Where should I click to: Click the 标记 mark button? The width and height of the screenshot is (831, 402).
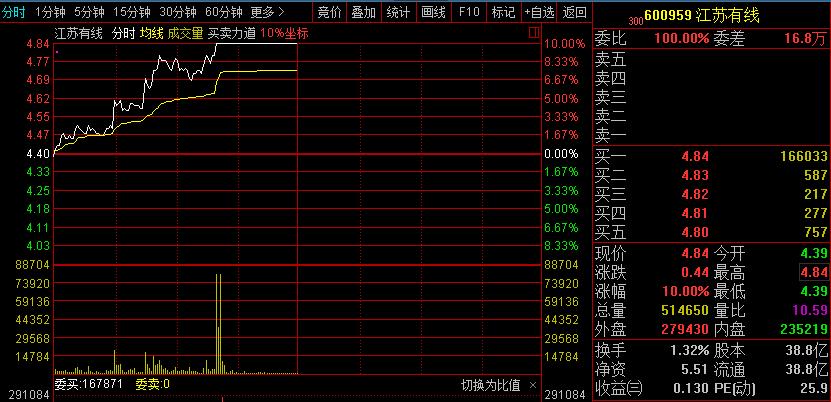(x=503, y=12)
